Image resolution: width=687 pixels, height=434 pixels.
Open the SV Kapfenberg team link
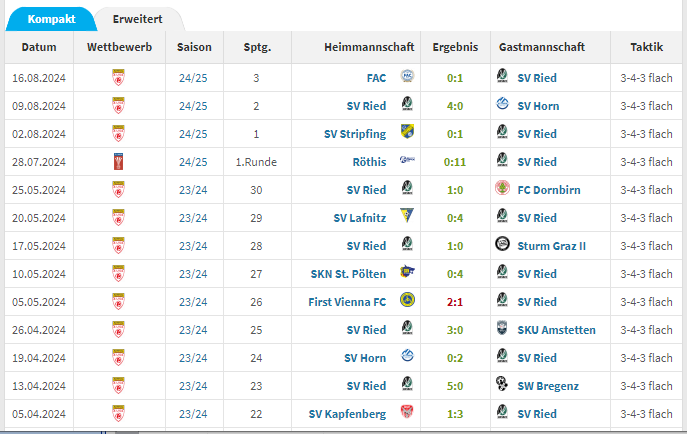[346, 413]
